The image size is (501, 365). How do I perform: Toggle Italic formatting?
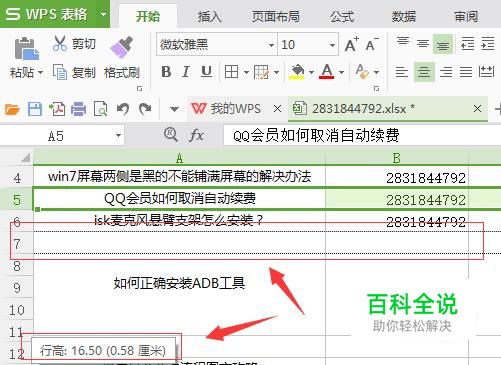tap(186, 72)
